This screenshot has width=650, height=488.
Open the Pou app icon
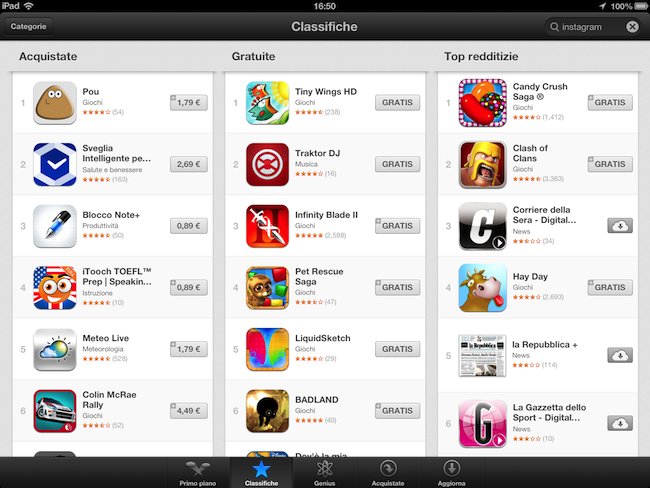point(55,103)
